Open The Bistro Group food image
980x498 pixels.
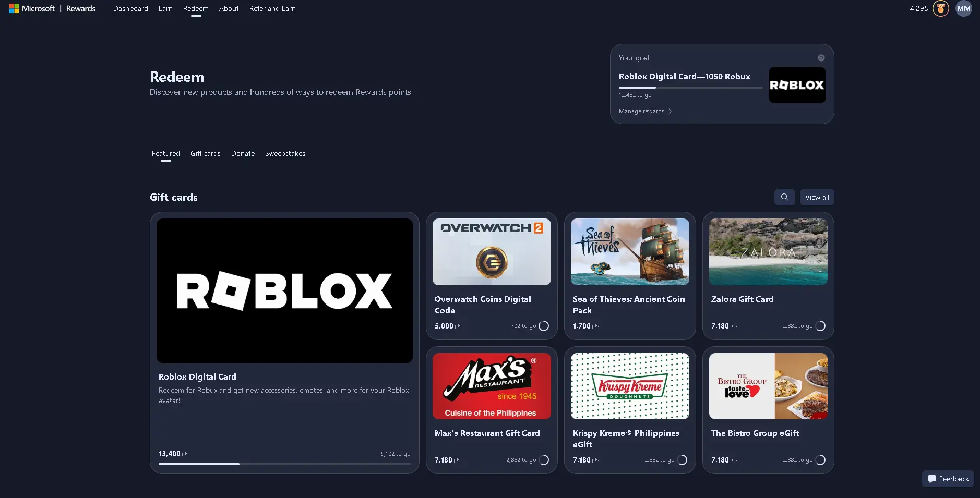(768, 386)
